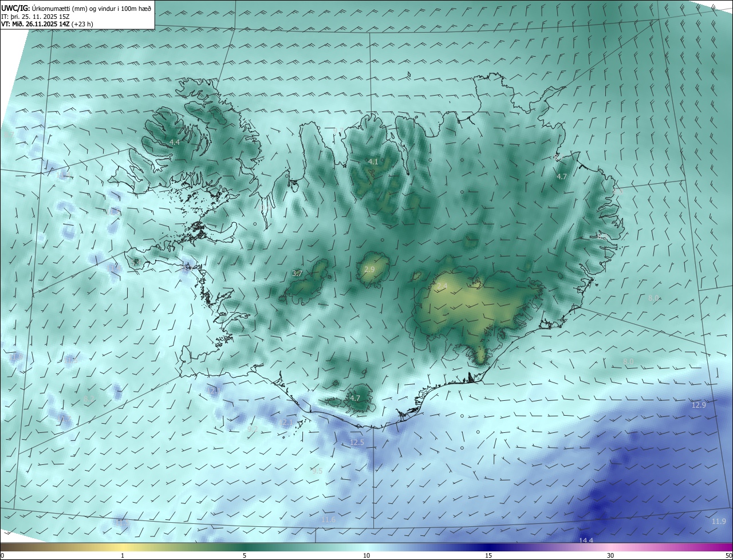Click the 4.7 value on the southern ice cap
The width and height of the screenshot is (733, 560).
(x=355, y=398)
